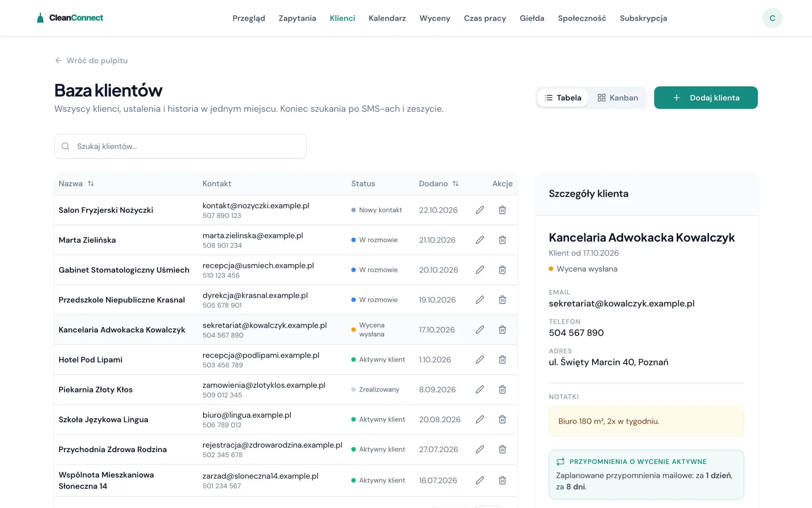The height and width of the screenshot is (508, 812).
Task: Go to Zapytania in top navigation
Action: pyautogui.click(x=297, y=18)
